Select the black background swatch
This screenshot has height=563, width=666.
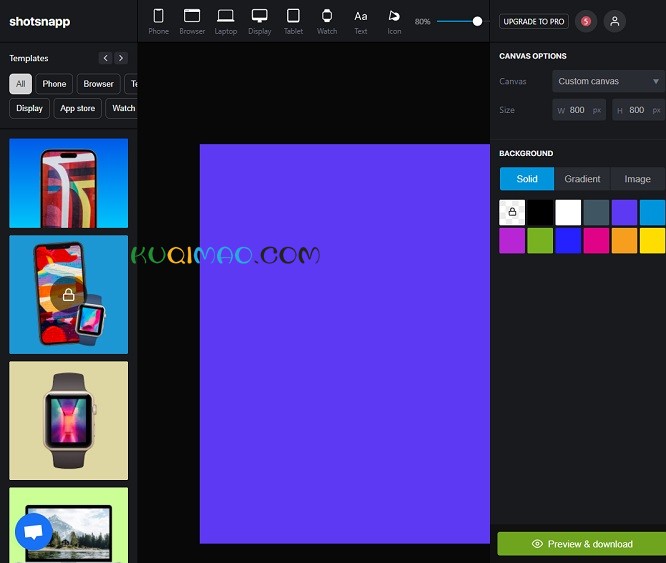pos(540,212)
